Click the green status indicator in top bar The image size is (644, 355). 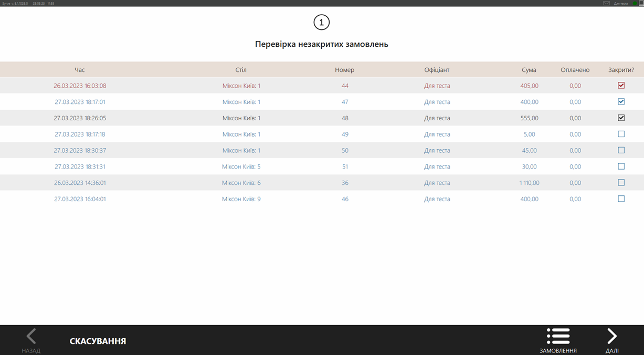tap(634, 3)
